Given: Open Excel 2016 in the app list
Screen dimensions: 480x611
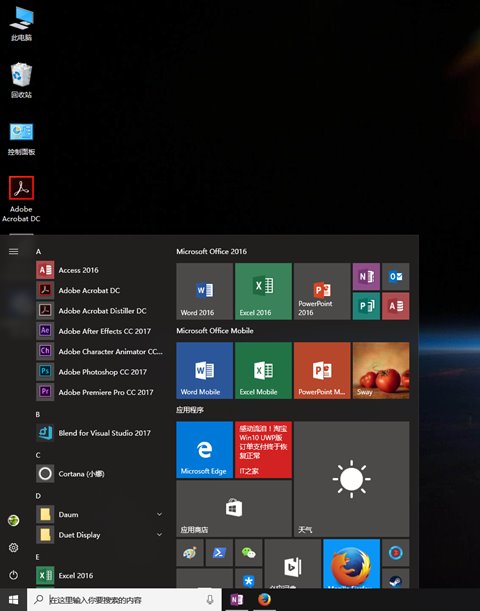Looking at the screenshot, I should [99, 575].
